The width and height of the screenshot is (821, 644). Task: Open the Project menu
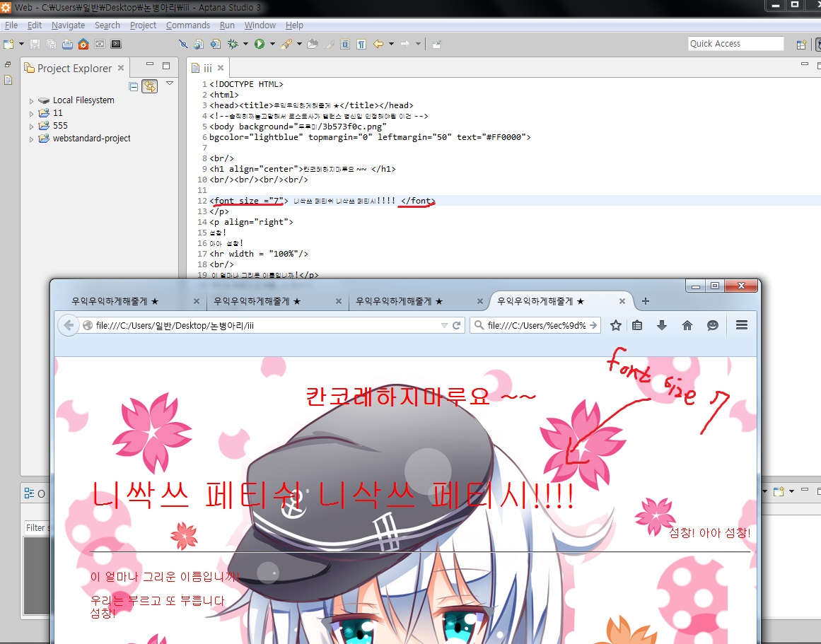coord(143,25)
